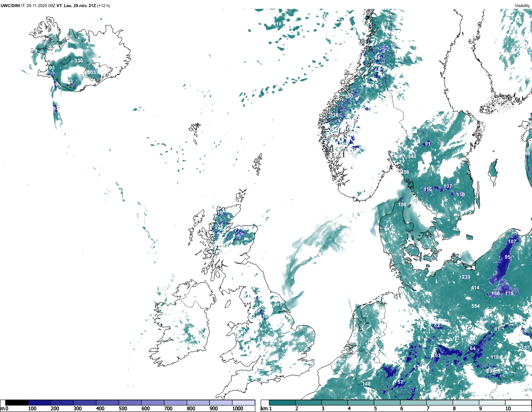Click the '57' value at bottom center-right
This screenshot has height=412, width=532.
click(400, 382)
